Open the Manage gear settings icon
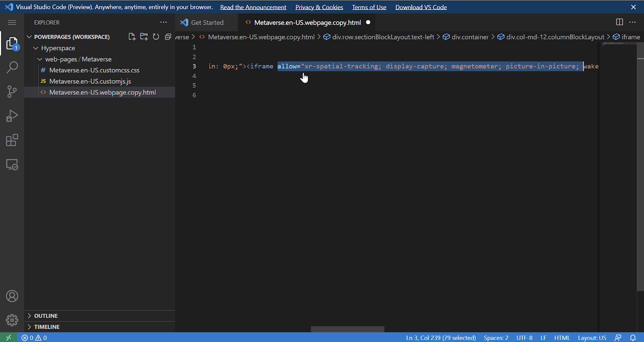644x342 pixels. coord(12,320)
